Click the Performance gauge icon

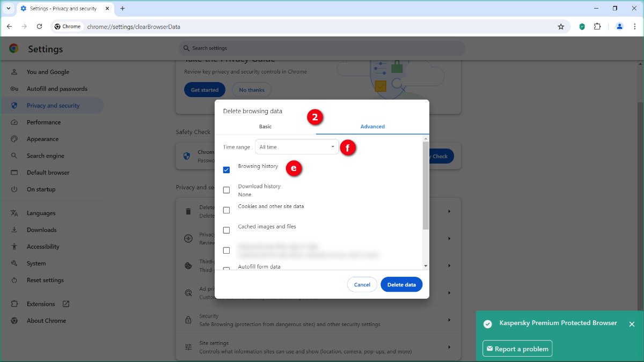click(14, 122)
